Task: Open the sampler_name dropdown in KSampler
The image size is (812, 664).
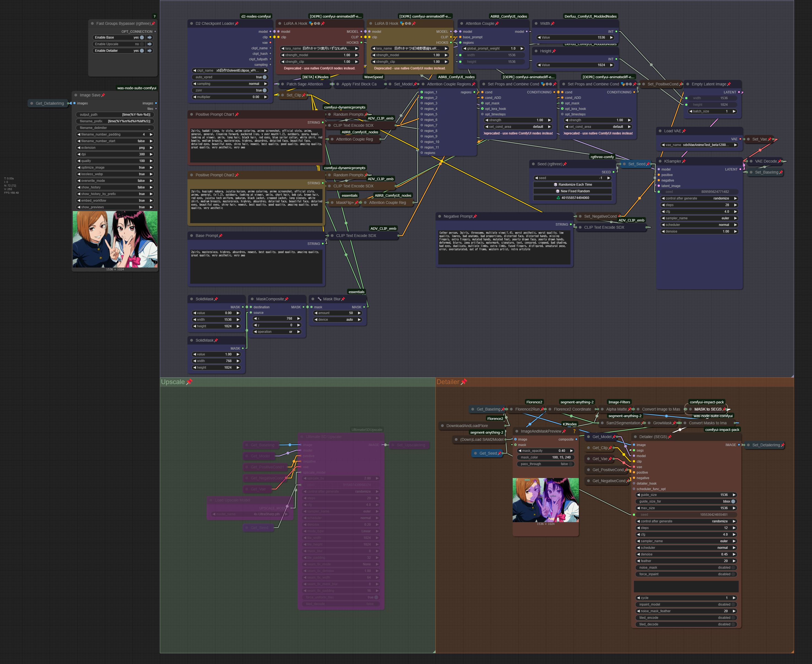Action: [x=698, y=218]
